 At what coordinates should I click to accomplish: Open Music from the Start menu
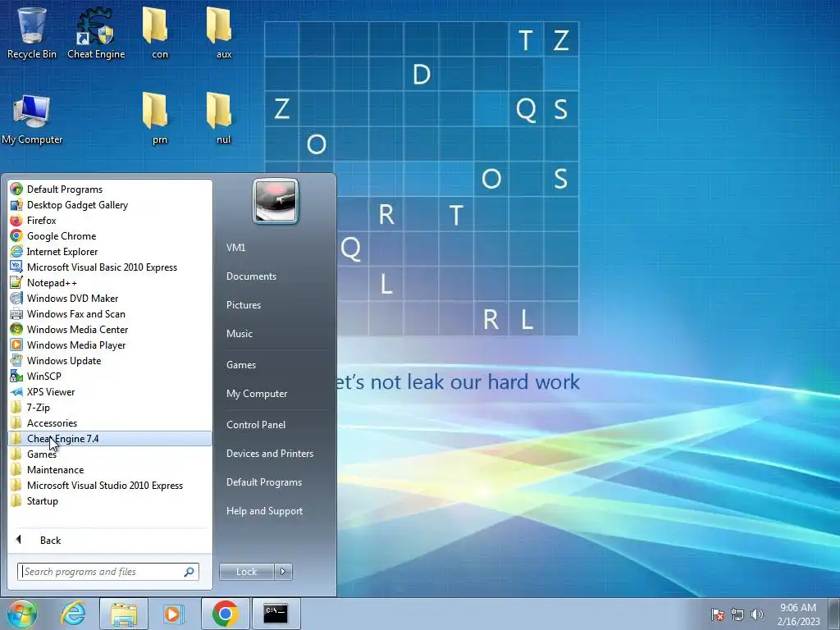point(274,333)
